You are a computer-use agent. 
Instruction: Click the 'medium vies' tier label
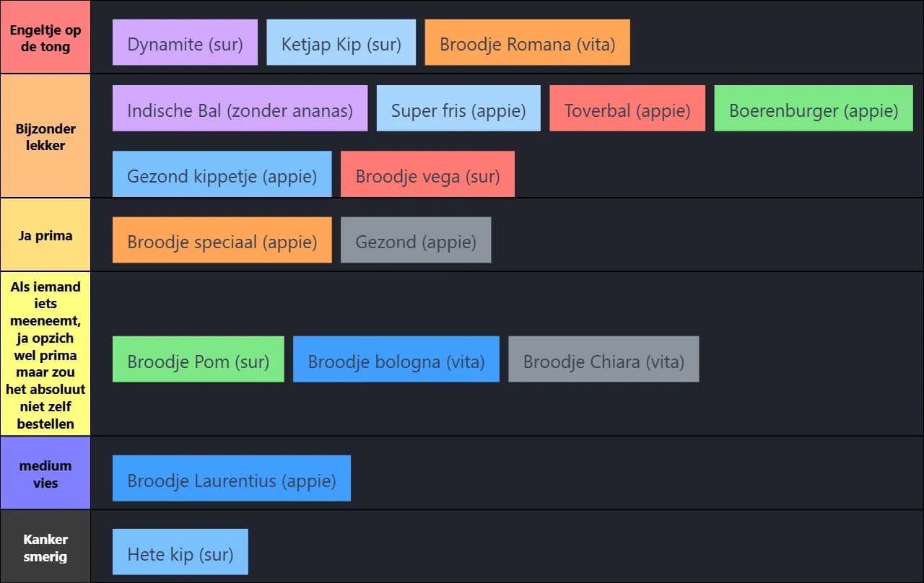pos(45,474)
